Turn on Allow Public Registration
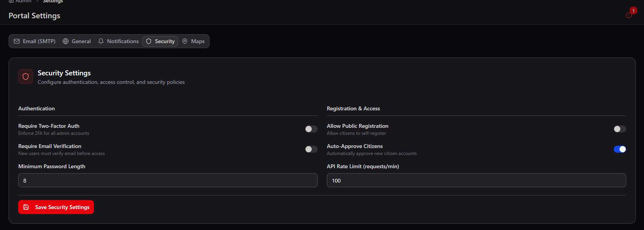Screen dimensions: 644x230 pos(620,129)
